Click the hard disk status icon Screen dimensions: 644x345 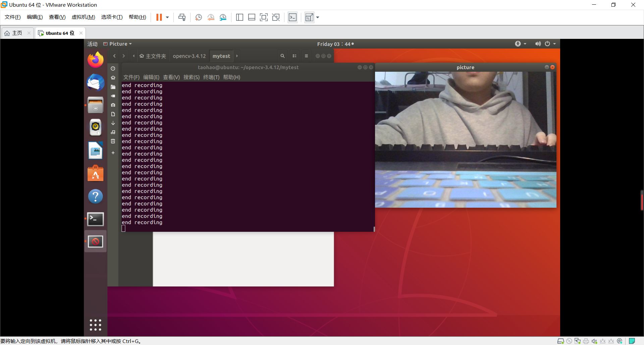click(x=560, y=341)
